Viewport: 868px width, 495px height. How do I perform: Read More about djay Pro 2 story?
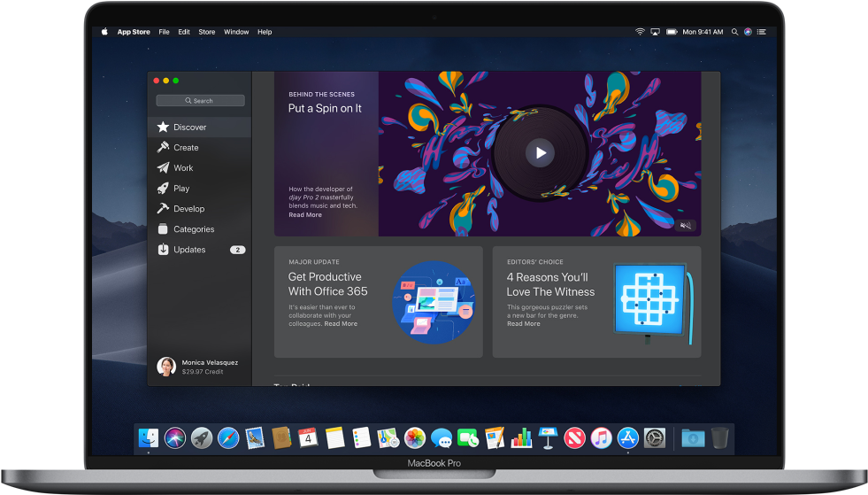pos(305,214)
